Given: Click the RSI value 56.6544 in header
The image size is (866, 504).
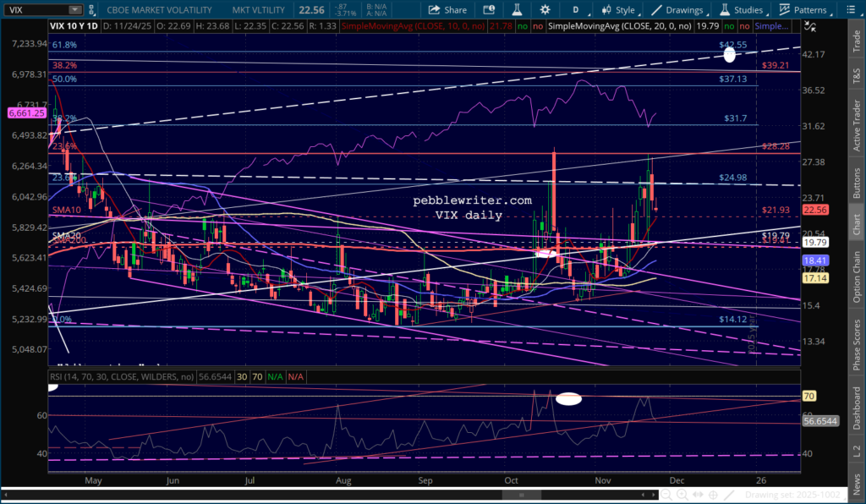Looking at the screenshot, I should click(215, 376).
